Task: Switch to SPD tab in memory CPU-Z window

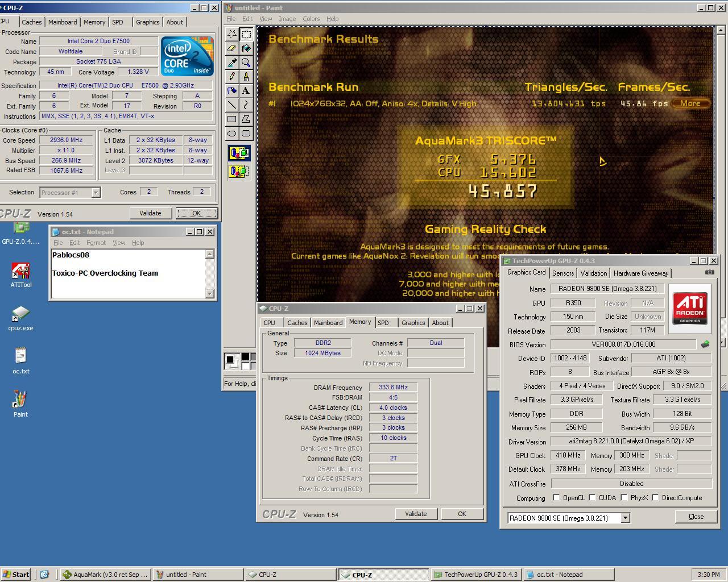Action: point(383,323)
